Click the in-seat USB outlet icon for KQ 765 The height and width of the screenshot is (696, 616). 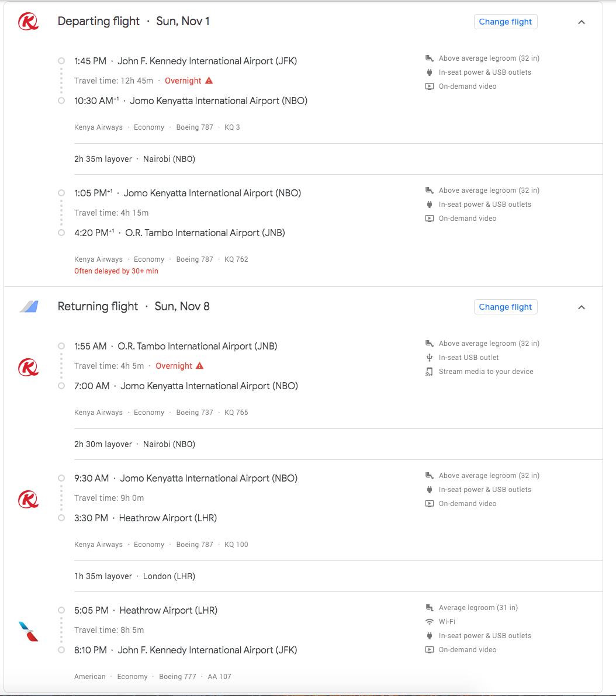point(430,358)
